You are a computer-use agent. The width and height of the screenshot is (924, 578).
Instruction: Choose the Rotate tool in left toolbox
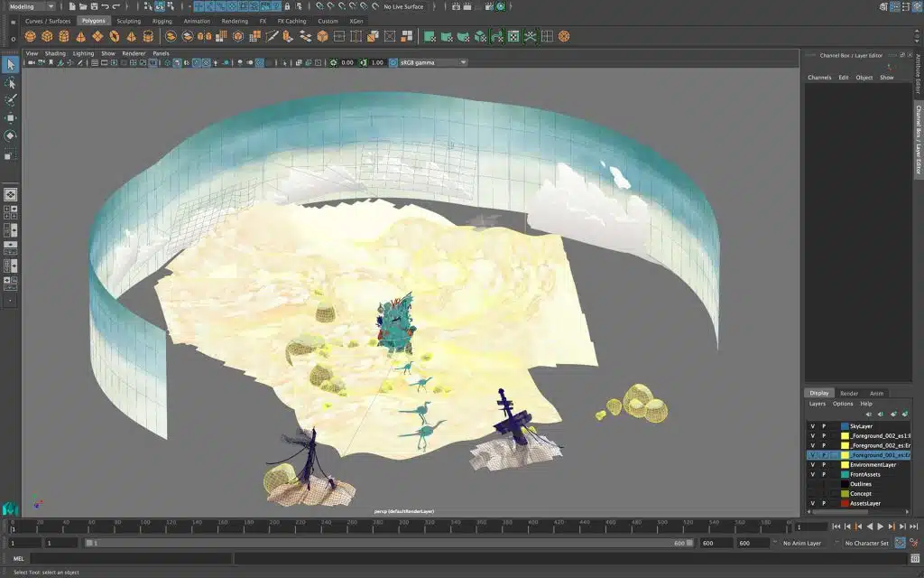pos(11,135)
